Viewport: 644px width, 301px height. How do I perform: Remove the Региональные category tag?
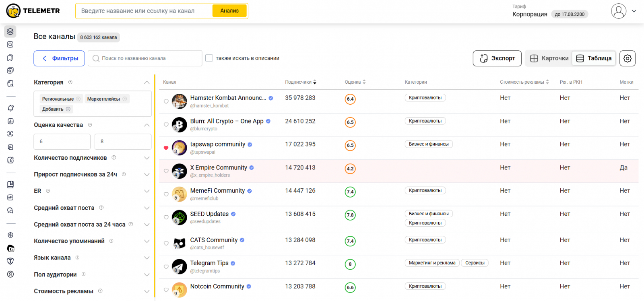click(x=78, y=99)
